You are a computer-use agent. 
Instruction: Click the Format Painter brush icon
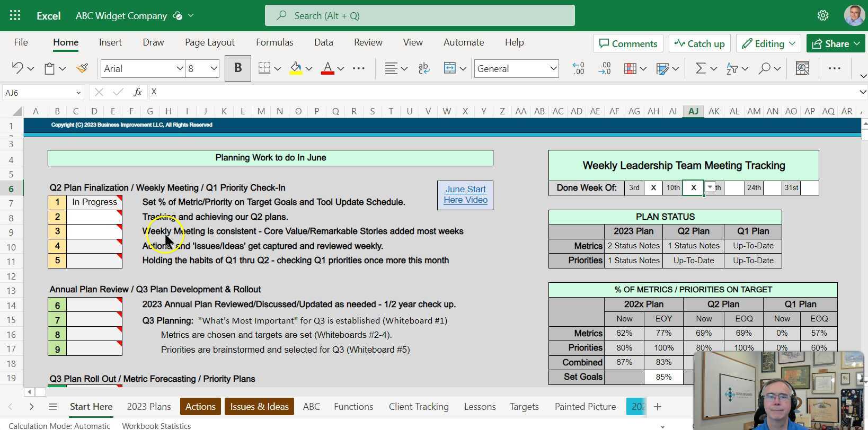pos(82,68)
